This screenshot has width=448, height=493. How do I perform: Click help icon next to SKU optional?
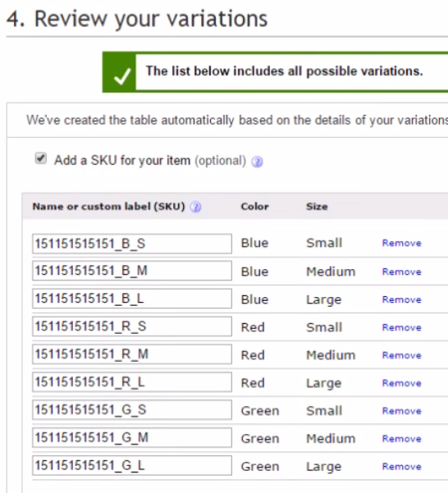click(x=257, y=162)
